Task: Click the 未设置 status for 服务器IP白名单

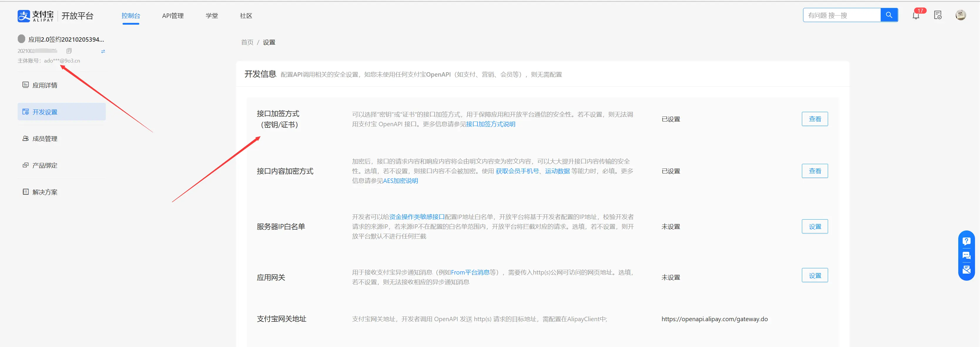Action: (671, 227)
